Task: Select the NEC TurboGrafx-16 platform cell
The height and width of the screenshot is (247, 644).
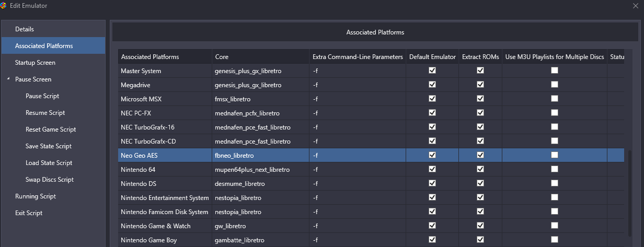Action: tap(165, 127)
